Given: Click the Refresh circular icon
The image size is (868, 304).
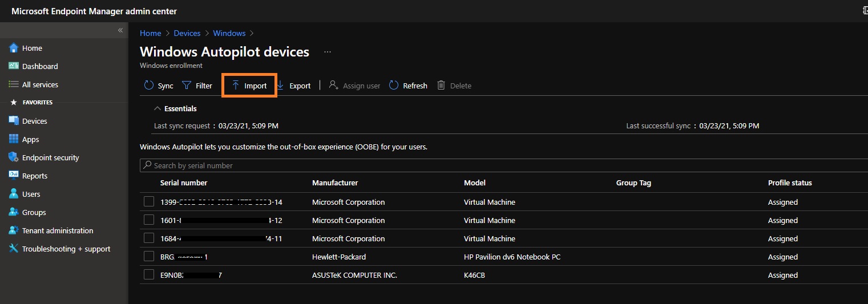Looking at the screenshot, I should [x=394, y=86].
